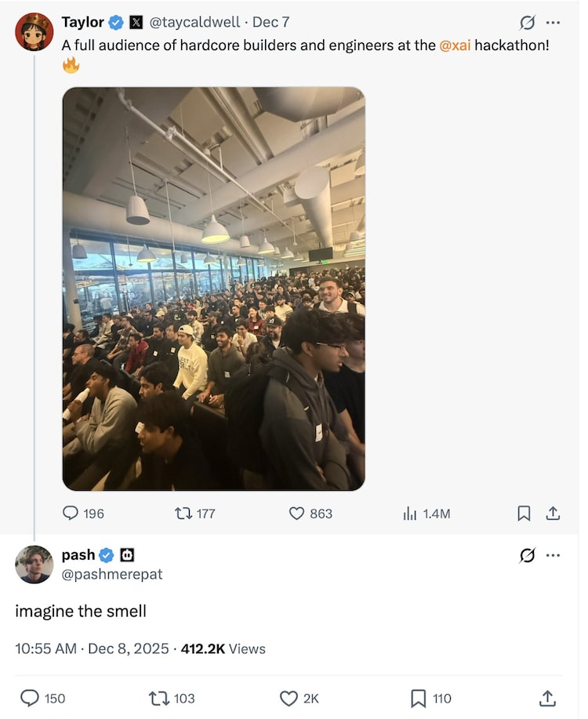Screen dimensions: 588x719
Task: Open the @xai mention link
Action: (455, 45)
